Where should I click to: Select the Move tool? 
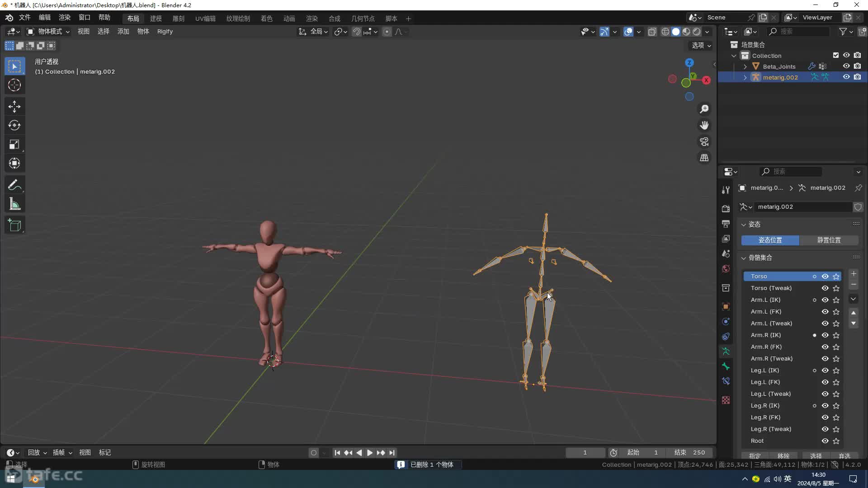click(14, 107)
